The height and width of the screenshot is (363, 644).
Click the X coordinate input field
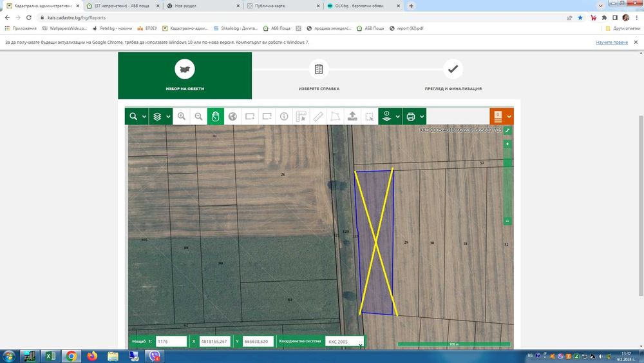[x=215, y=342]
